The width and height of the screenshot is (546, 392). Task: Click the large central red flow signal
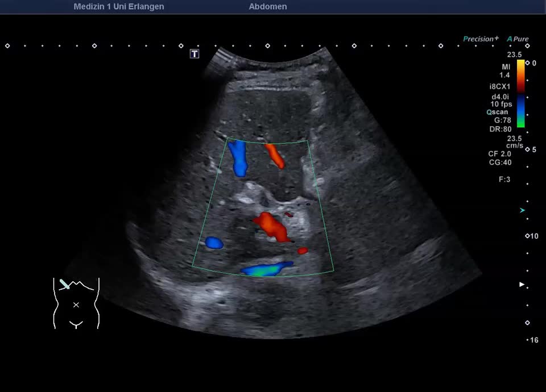272,227
